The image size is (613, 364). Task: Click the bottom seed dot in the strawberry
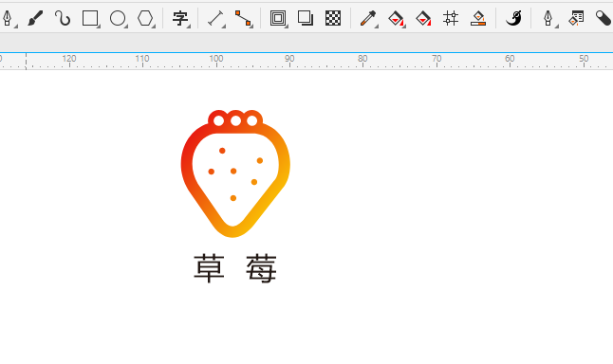tap(233, 198)
